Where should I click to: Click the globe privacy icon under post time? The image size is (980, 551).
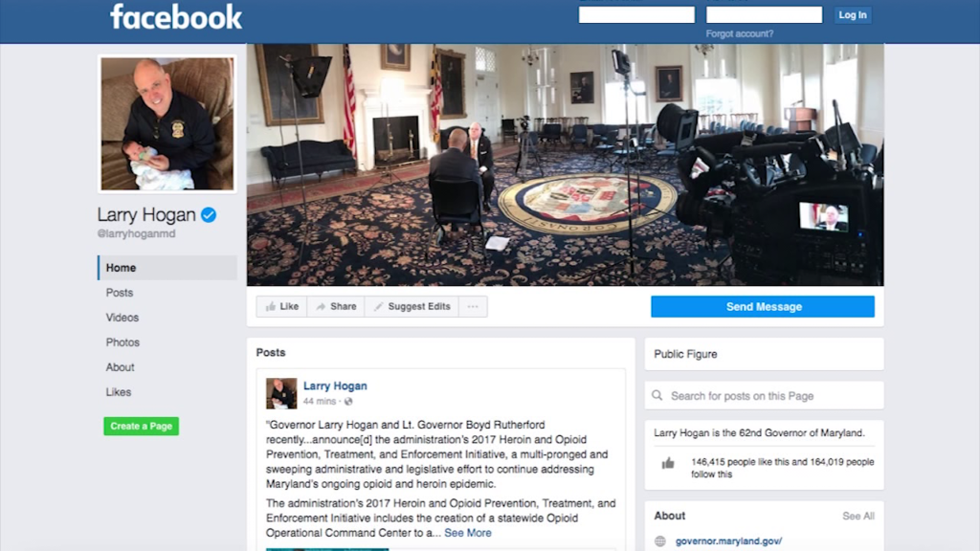point(348,402)
